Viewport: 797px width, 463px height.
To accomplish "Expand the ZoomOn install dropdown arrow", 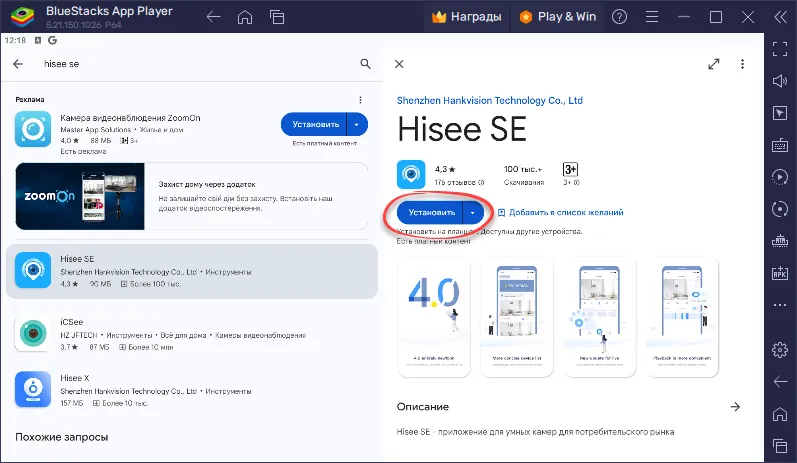I will click(357, 125).
